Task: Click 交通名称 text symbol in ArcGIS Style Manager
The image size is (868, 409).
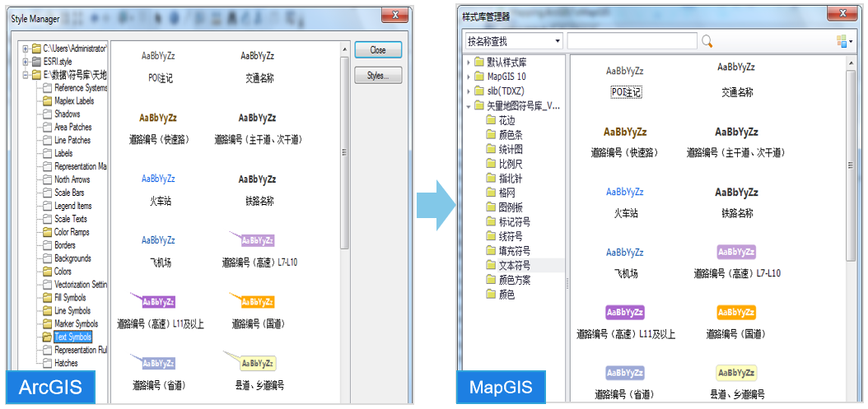Action: tap(259, 67)
